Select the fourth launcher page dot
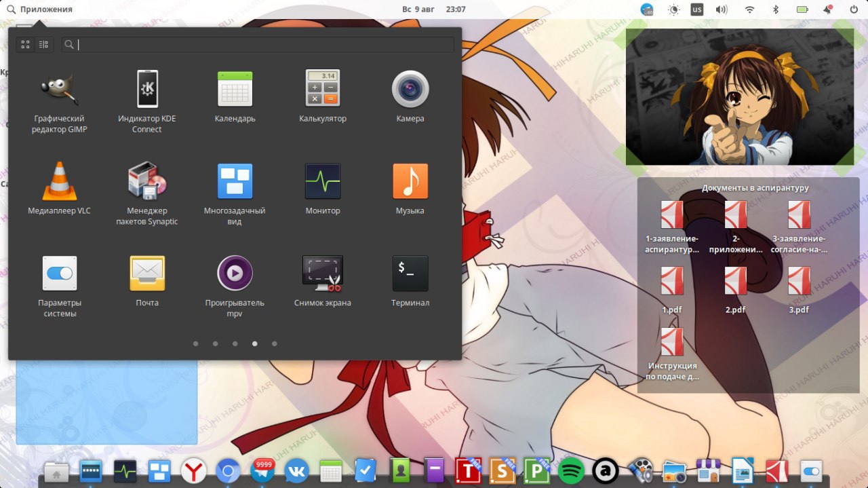This screenshot has height=488, width=868. click(x=254, y=343)
